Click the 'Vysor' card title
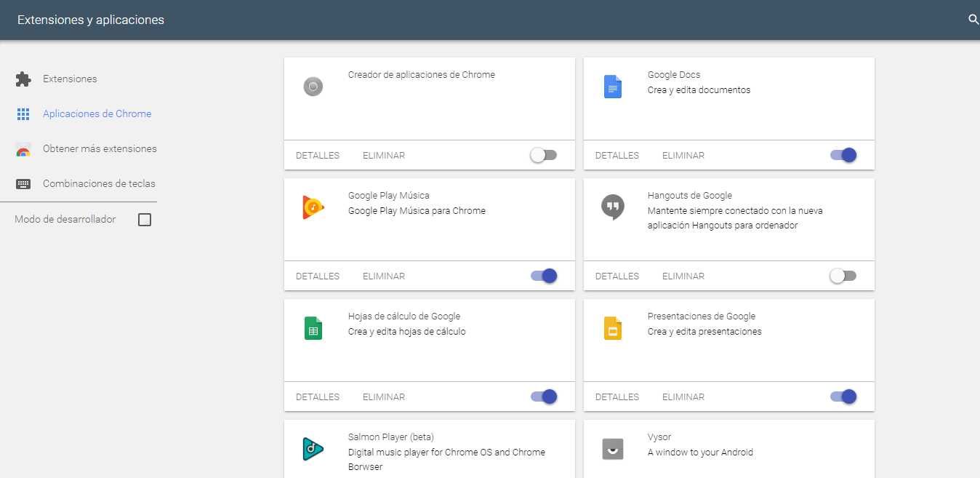 click(659, 437)
